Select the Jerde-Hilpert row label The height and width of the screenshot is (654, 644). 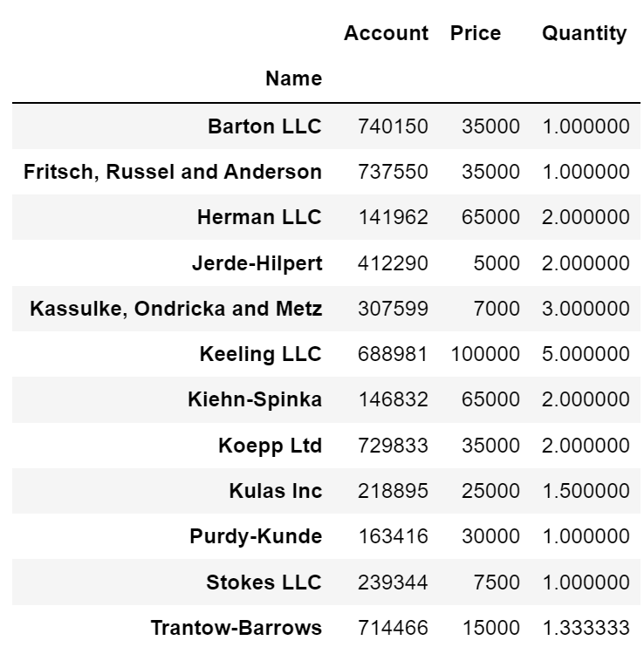pyautogui.click(x=257, y=263)
